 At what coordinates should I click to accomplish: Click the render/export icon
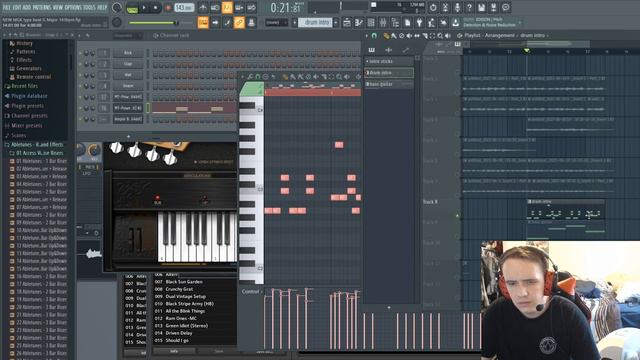(x=493, y=7)
